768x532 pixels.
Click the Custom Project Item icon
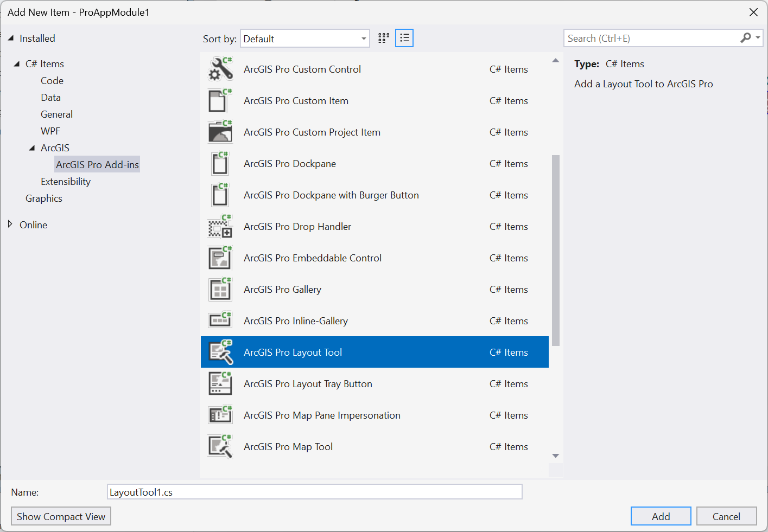pos(220,132)
